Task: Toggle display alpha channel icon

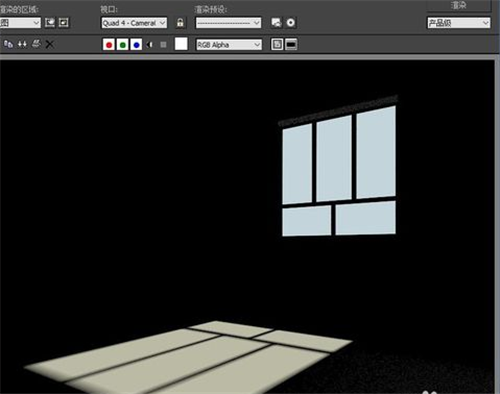Action: pos(150,44)
